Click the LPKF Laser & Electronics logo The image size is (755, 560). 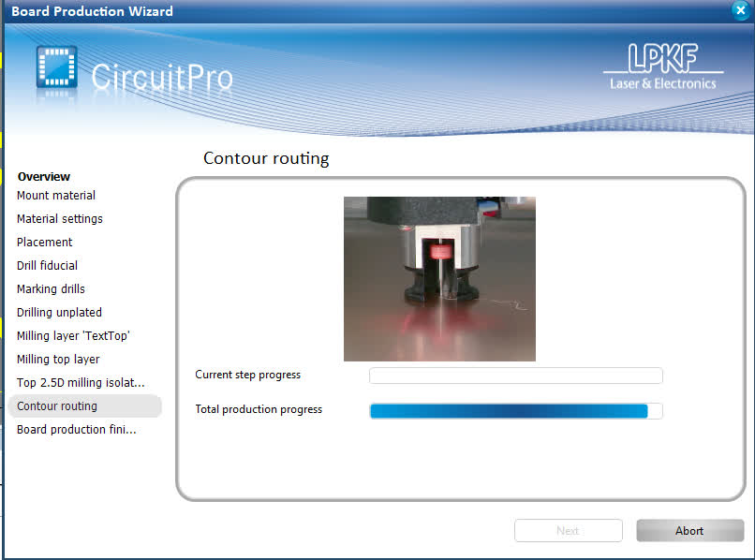pyautogui.click(x=663, y=66)
